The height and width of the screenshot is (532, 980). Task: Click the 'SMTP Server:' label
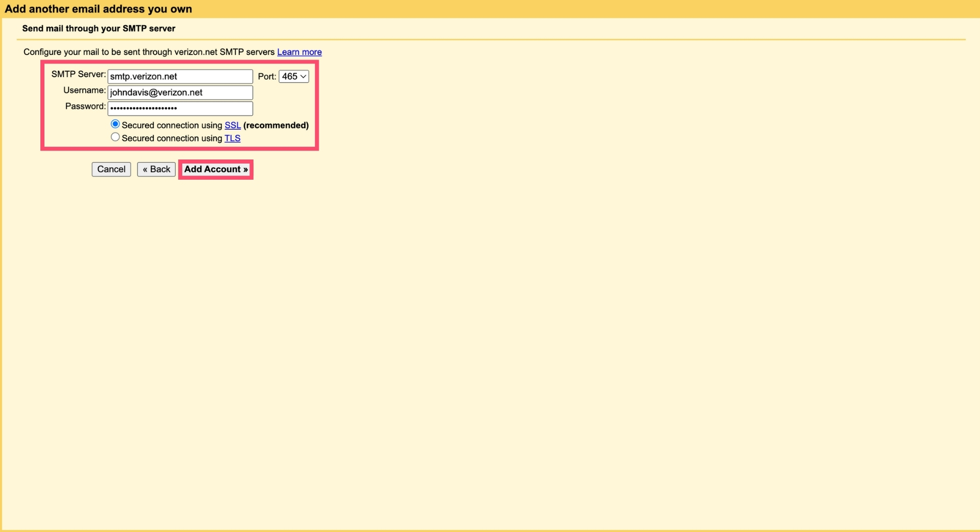click(78, 74)
